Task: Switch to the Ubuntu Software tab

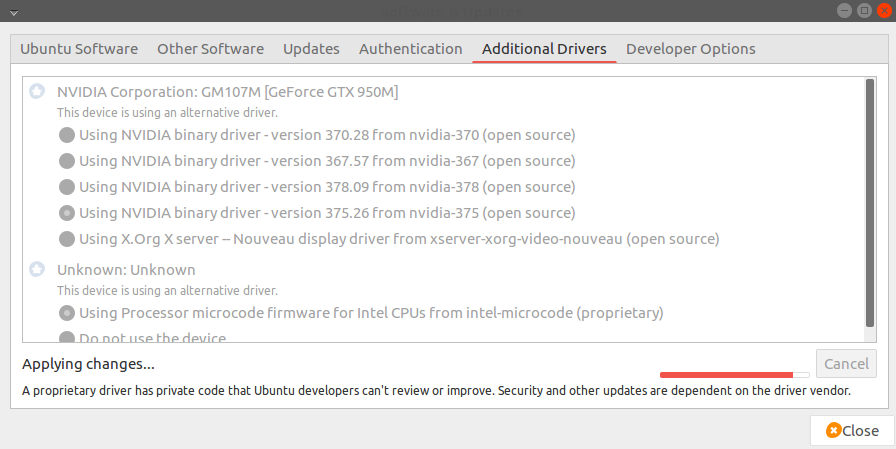Action: click(x=79, y=49)
